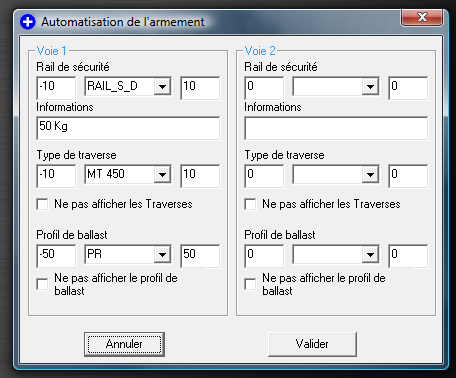Close the Automatisation de l'armement dialog

(x=422, y=17)
